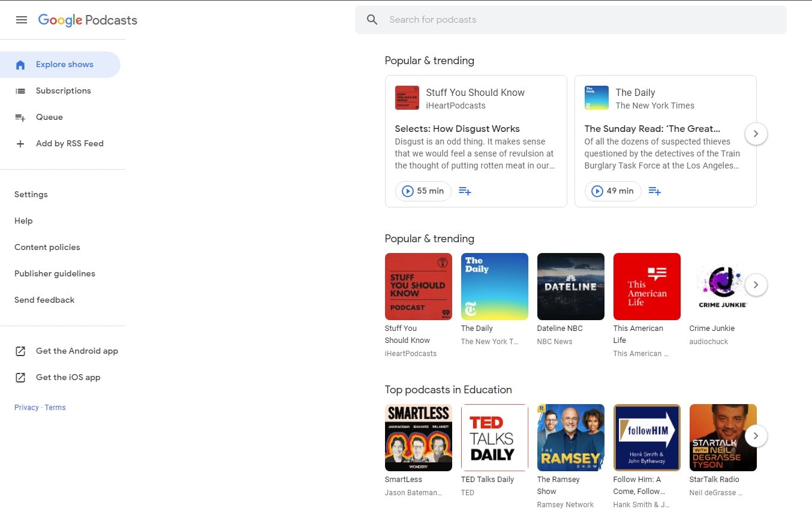Click the plus icon beside Add by RSS Feed

click(x=20, y=144)
